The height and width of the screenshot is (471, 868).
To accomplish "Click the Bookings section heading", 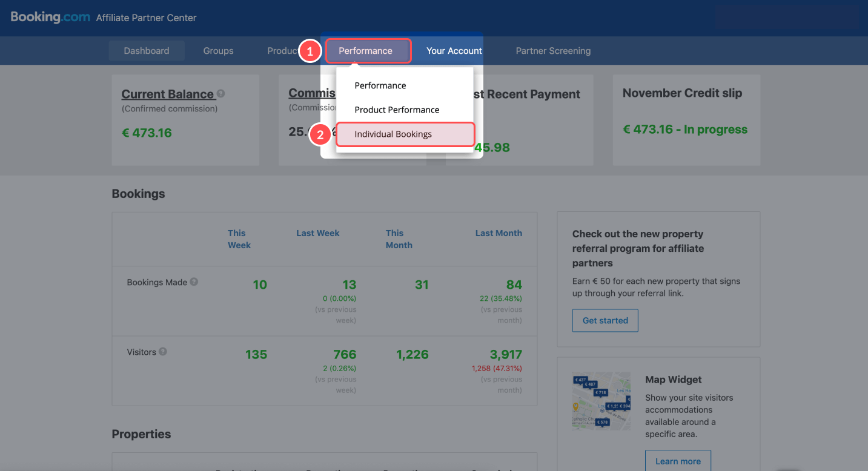I will tap(138, 194).
